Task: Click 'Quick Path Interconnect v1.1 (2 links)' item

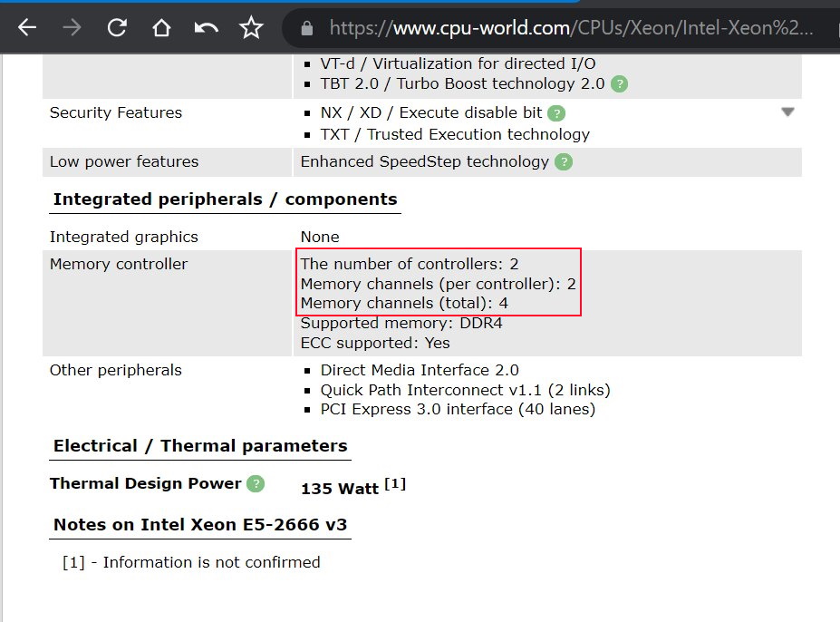Action: [x=466, y=390]
